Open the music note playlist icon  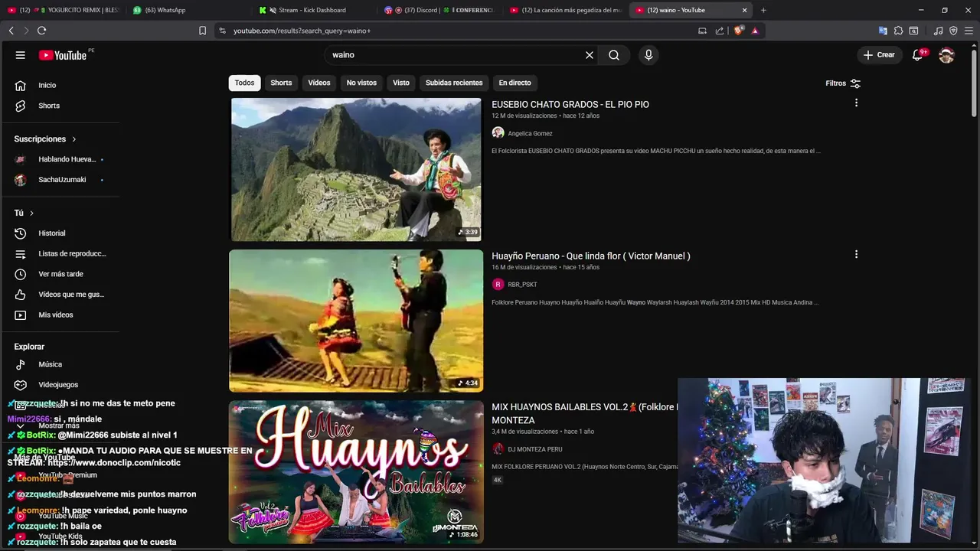(x=939, y=31)
